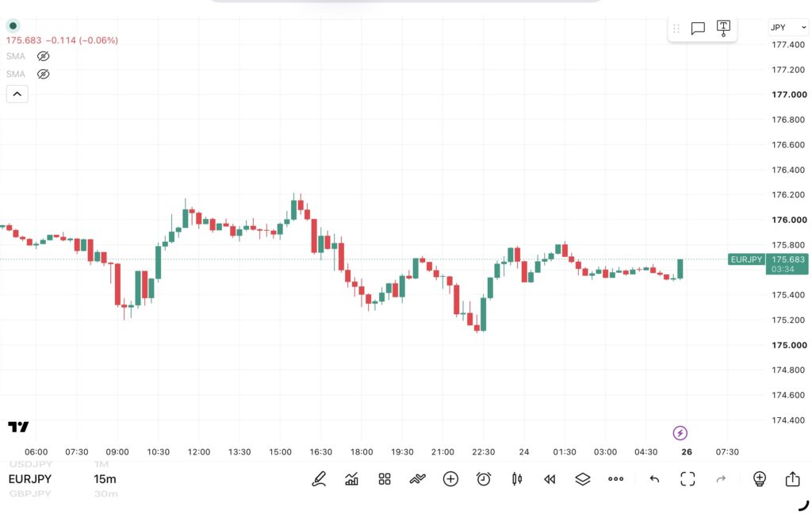Screen dimensions: 812x514
Task: Click the EURJPY price label tag
Action: [746, 259]
